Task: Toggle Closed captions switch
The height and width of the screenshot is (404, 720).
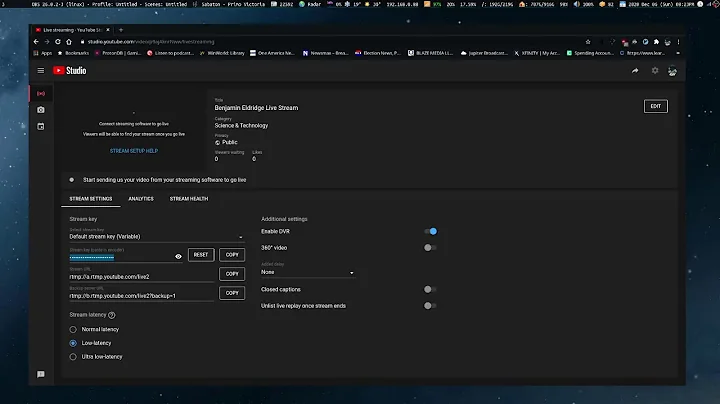Action: tap(430, 290)
